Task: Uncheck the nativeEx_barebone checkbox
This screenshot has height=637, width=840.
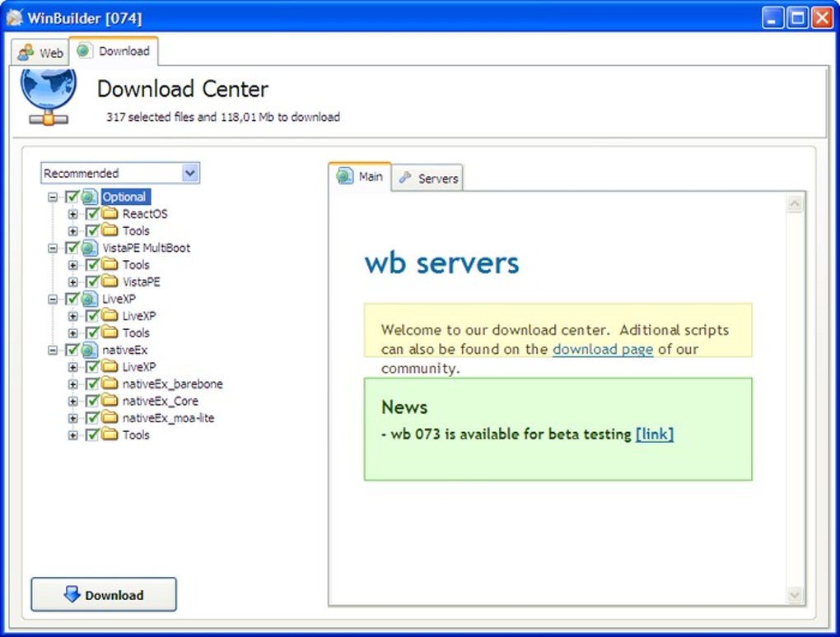Action: 92,384
